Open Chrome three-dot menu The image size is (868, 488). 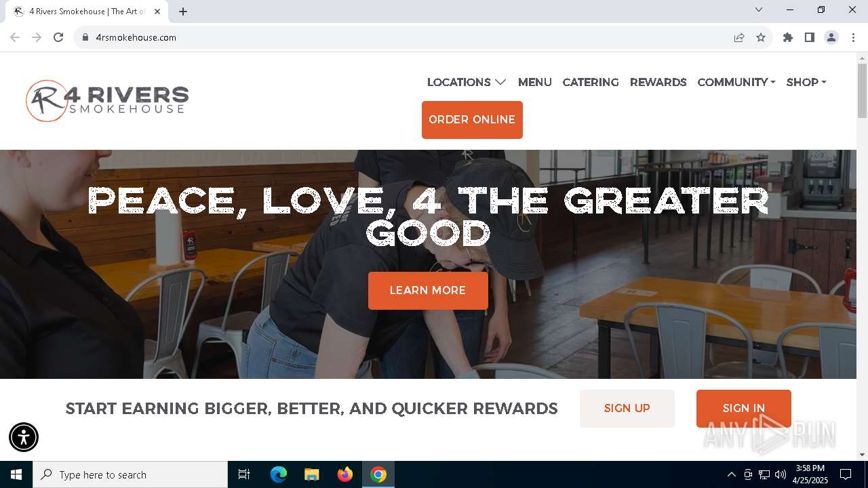(x=853, y=37)
